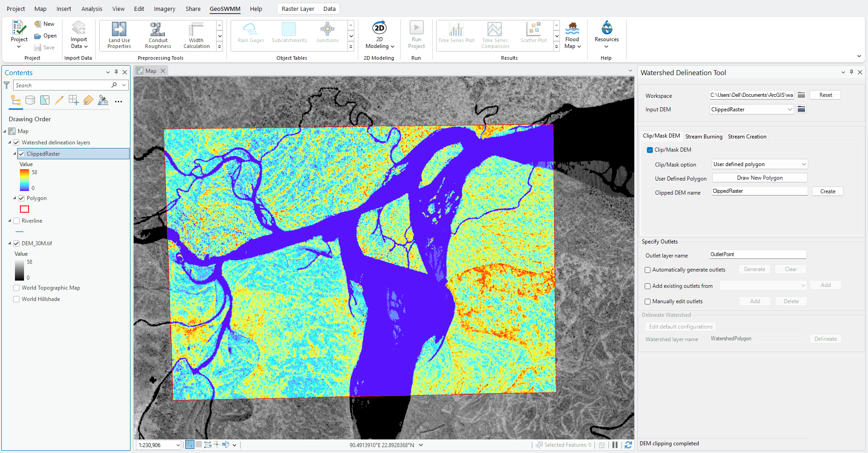Viewport: 868px width, 453px height.
Task: Click the 2D Modeling icon
Action: (379, 29)
